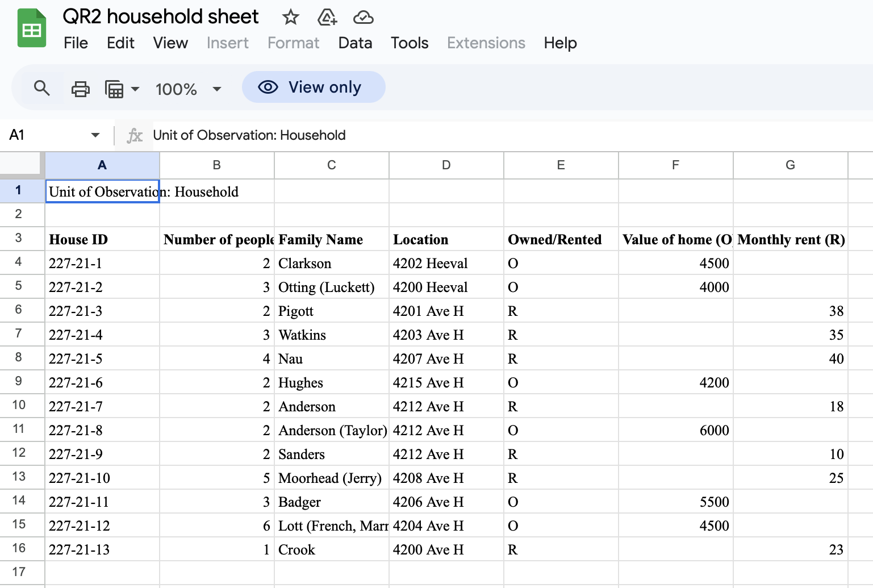The width and height of the screenshot is (873, 588).
Task: Add a shortcut to Drive
Action: [x=327, y=18]
